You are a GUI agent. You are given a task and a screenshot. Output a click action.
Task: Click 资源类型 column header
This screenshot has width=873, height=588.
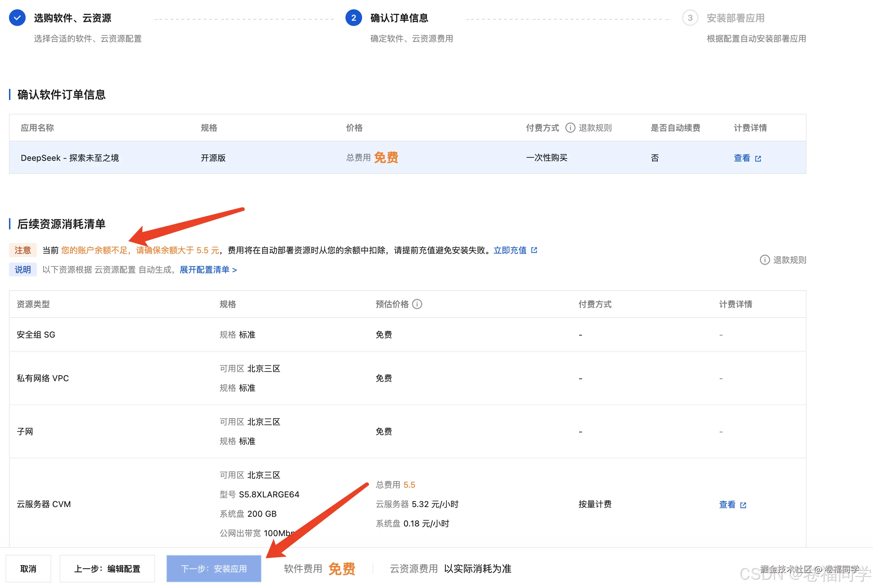click(33, 304)
